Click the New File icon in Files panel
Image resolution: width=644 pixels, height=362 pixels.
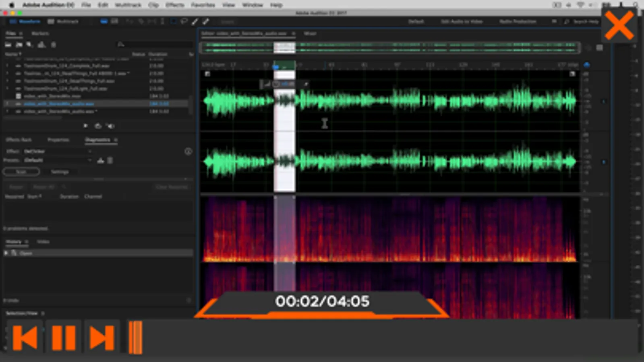[x=29, y=45]
